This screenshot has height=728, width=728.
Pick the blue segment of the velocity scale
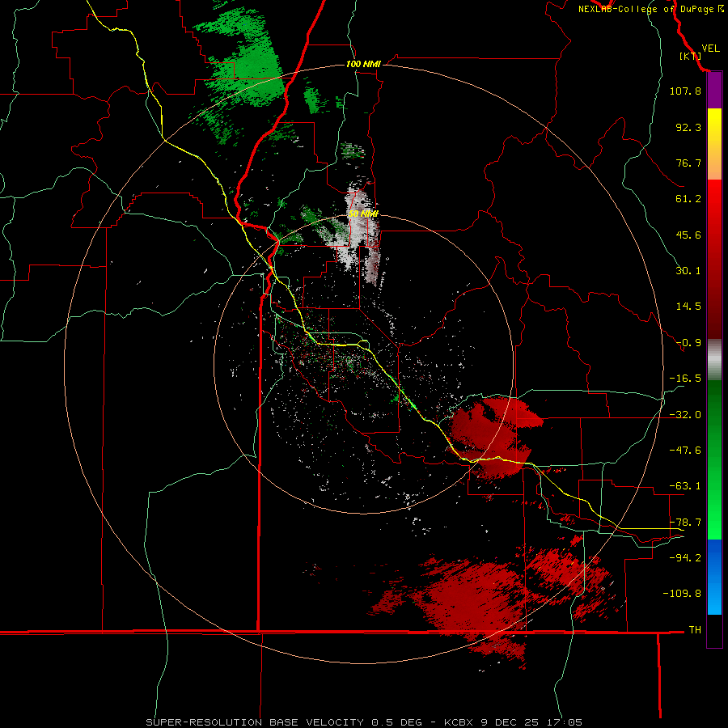pyautogui.click(x=714, y=577)
